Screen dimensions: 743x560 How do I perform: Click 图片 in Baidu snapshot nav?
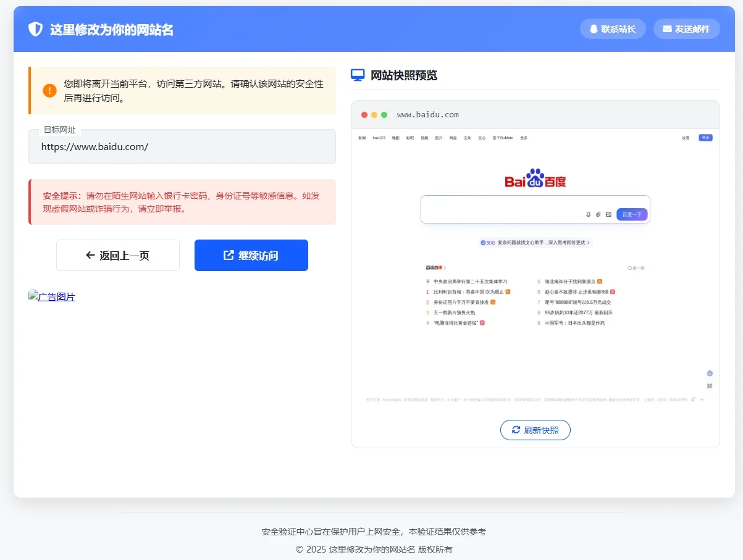439,138
